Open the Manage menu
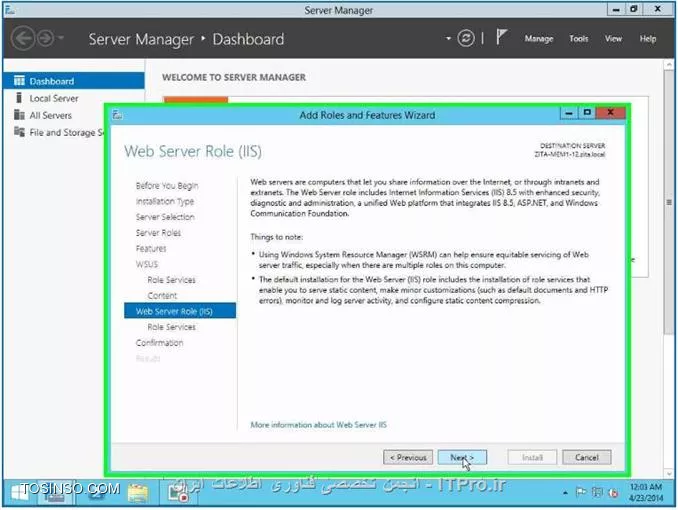 coord(539,38)
